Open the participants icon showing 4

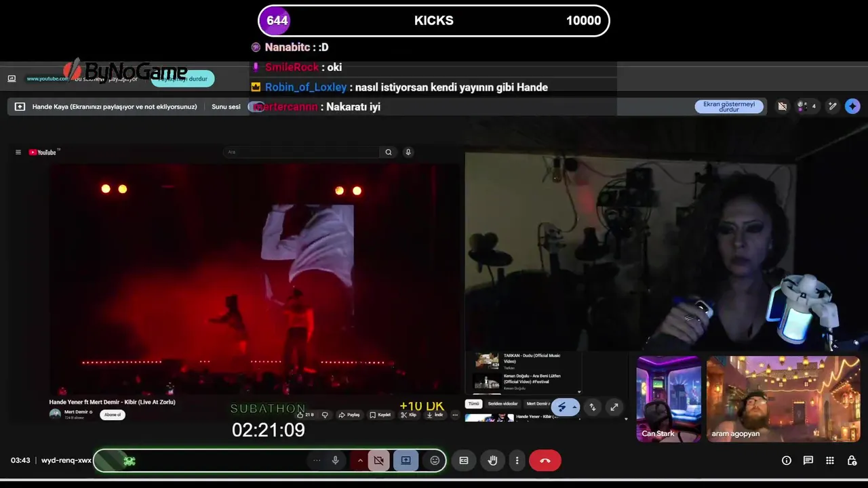pos(806,106)
